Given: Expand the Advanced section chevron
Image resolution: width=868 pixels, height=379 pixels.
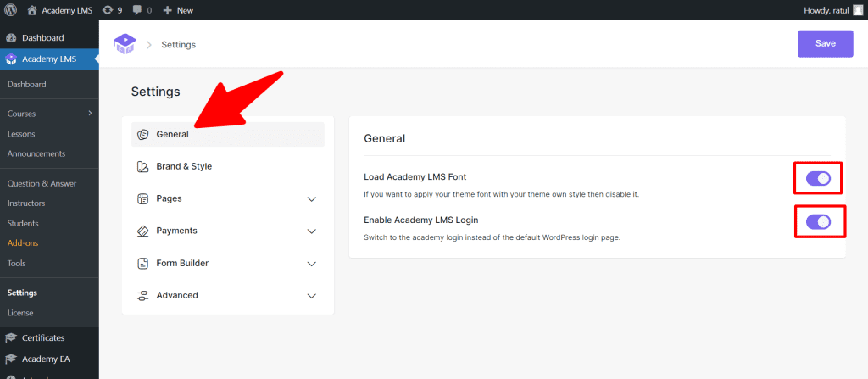Looking at the screenshot, I should coord(312,296).
